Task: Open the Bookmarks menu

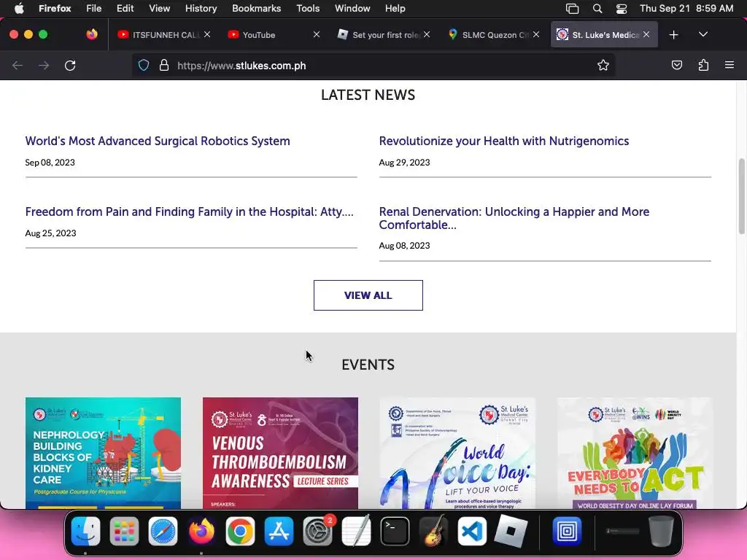Action: (x=257, y=8)
